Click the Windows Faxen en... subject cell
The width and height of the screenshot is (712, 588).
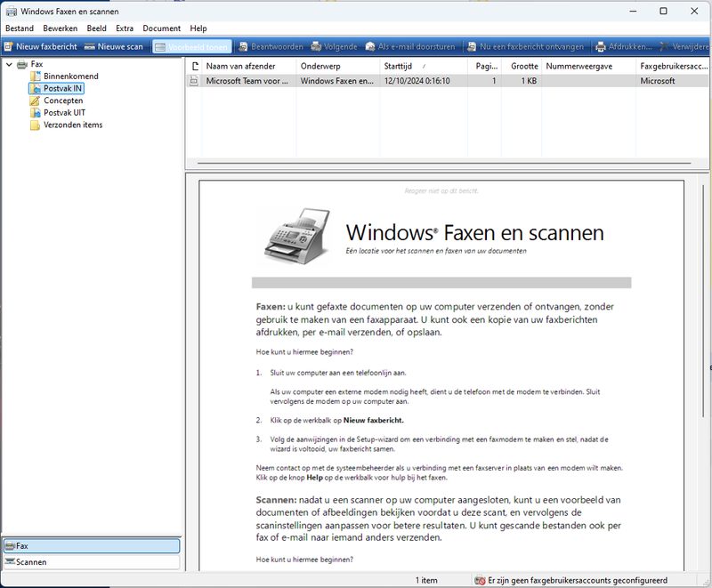[337, 81]
